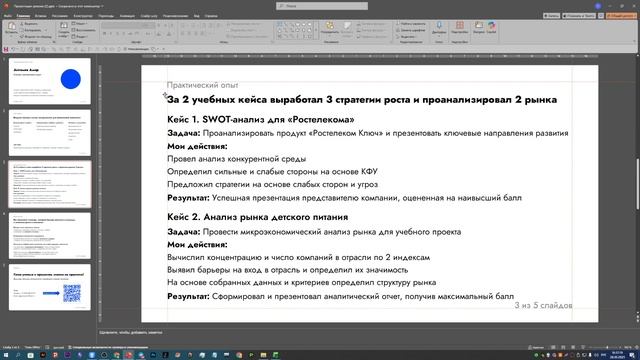Click the Save icon in the Quick Access toolbar
Viewport: 640px width, 360px height.
pyautogui.click(x=6, y=49)
